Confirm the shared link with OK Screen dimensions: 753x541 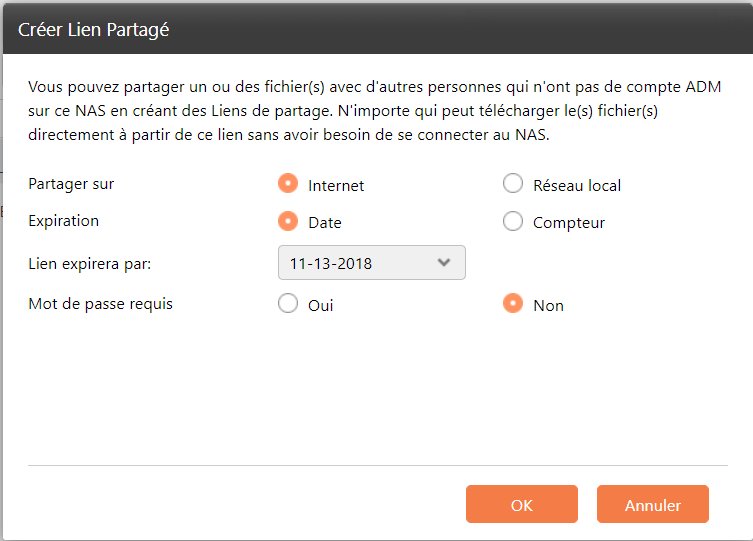tap(521, 505)
